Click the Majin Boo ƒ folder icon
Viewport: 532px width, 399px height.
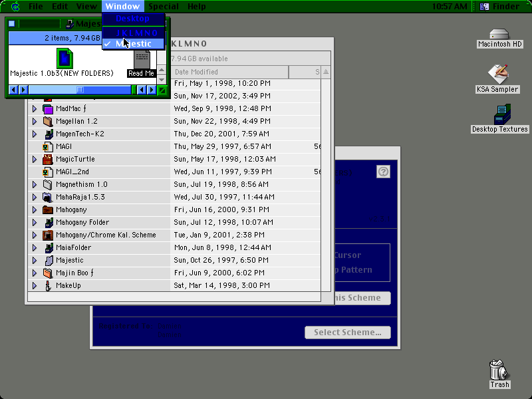(48, 273)
